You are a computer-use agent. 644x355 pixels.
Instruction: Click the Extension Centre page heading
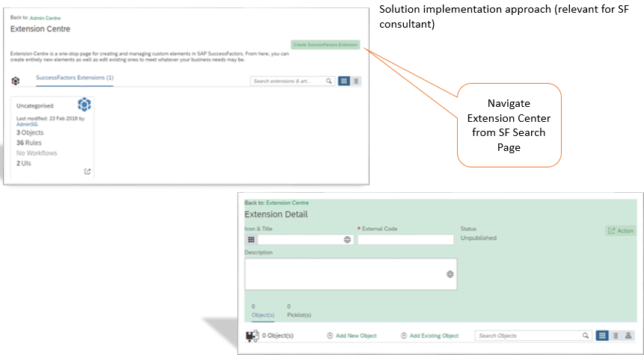point(40,28)
